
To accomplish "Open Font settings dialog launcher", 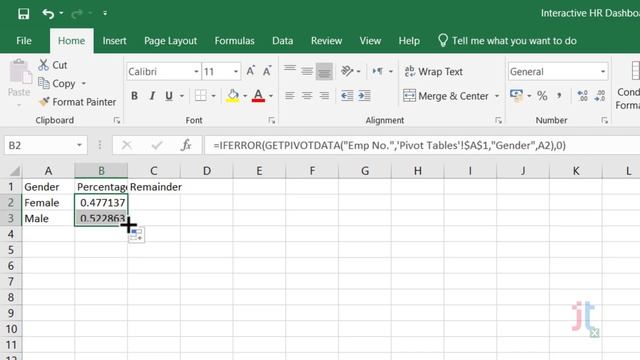I will (272, 120).
